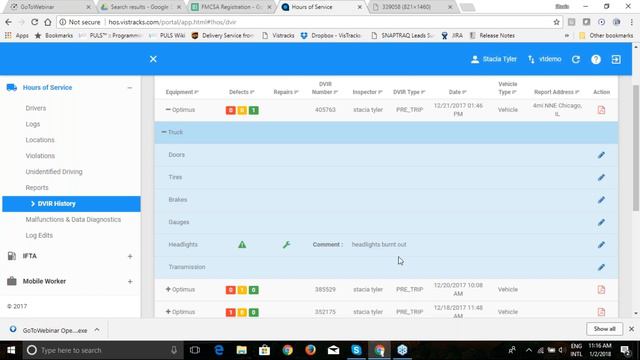Switch to the FMCSA Registration tab
Viewport: 640px width, 360px height.
coord(231,7)
